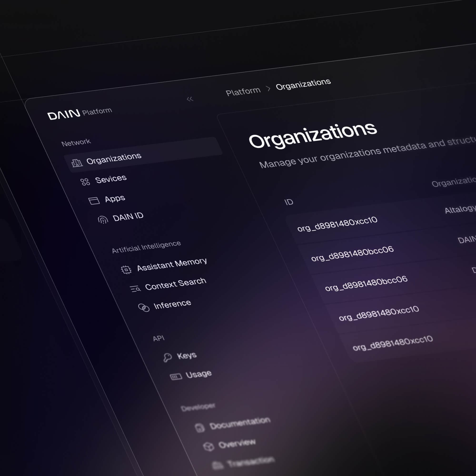
Task: Collapse the sidebar with double-chevron icon
Action: click(190, 99)
